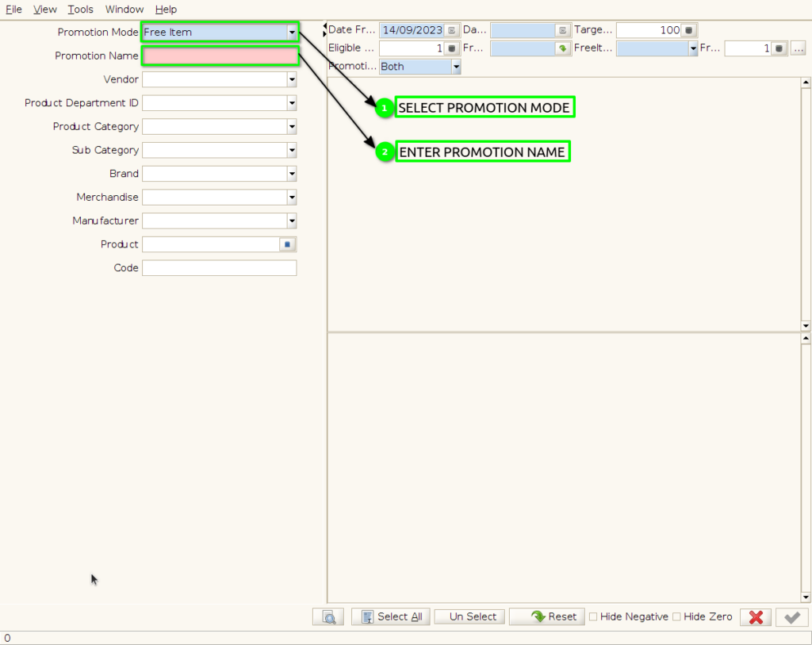This screenshot has height=645, width=812.
Task: Click the Product text field
Action: coord(211,244)
